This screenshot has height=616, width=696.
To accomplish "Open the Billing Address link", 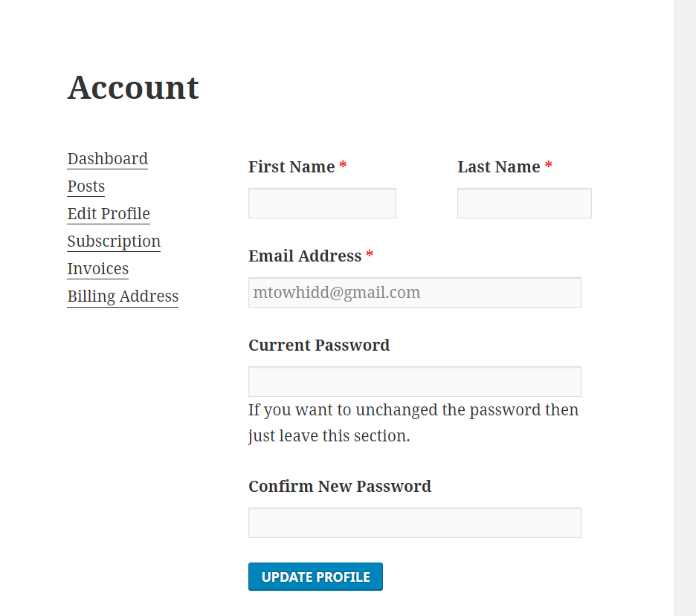I will pyautogui.click(x=123, y=296).
